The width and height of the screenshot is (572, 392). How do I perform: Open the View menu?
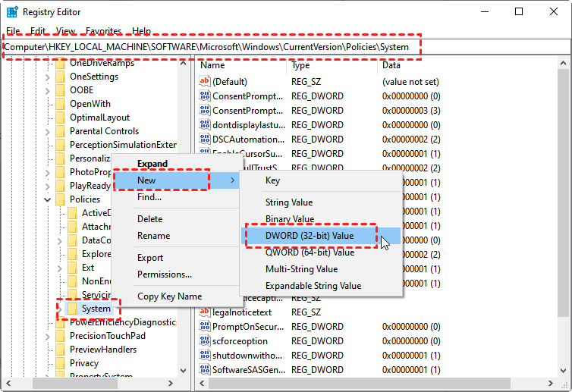click(x=66, y=31)
